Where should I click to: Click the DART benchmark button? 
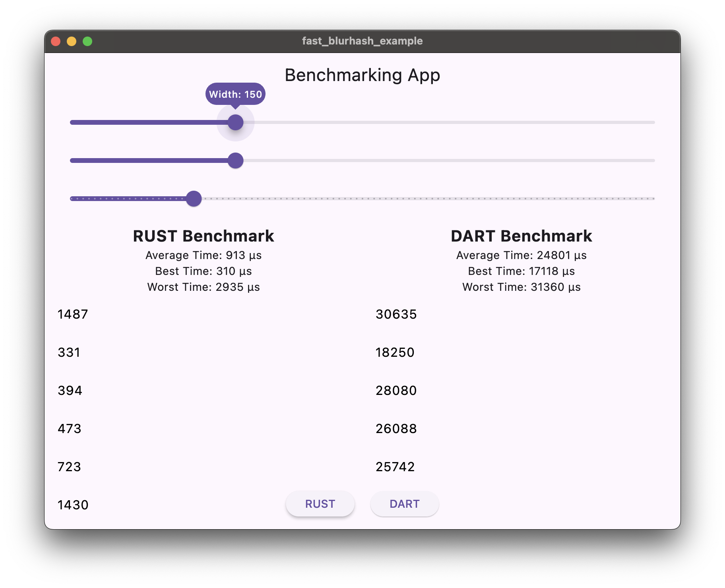tap(404, 504)
